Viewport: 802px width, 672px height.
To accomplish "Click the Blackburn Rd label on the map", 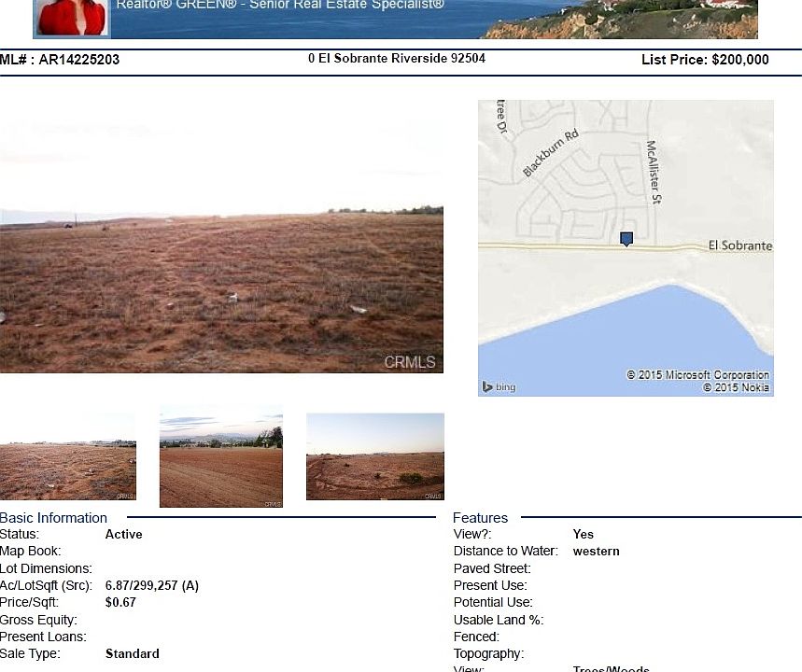I will pyautogui.click(x=550, y=153).
